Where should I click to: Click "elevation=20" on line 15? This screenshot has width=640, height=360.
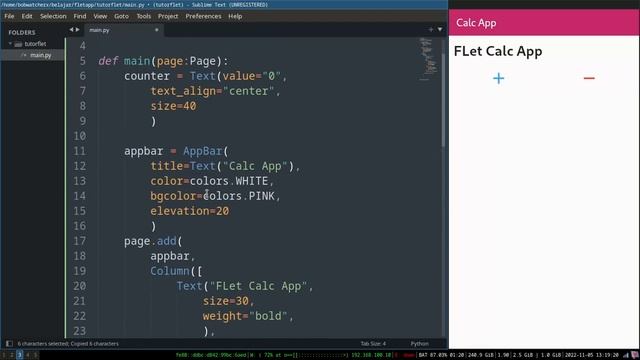[189, 211]
